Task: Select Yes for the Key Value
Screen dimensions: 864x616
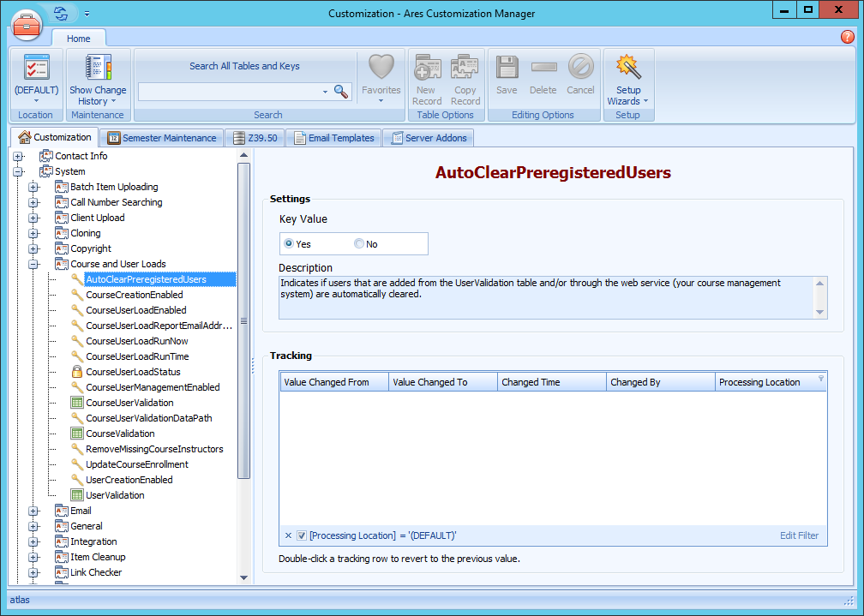Action: [288, 243]
